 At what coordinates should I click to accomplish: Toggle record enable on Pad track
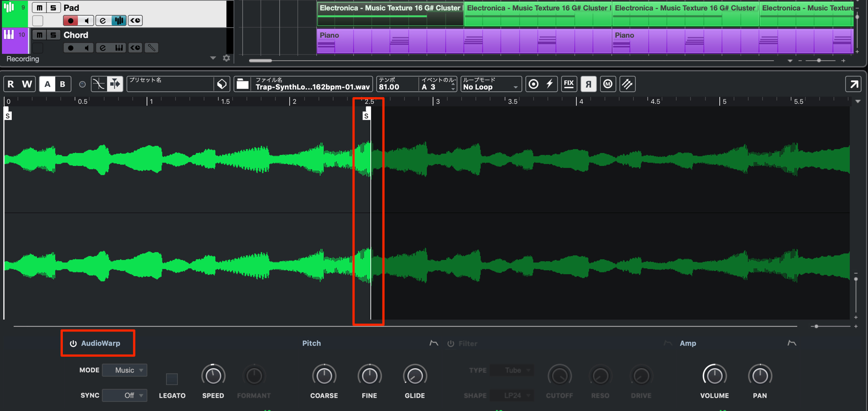click(x=70, y=20)
